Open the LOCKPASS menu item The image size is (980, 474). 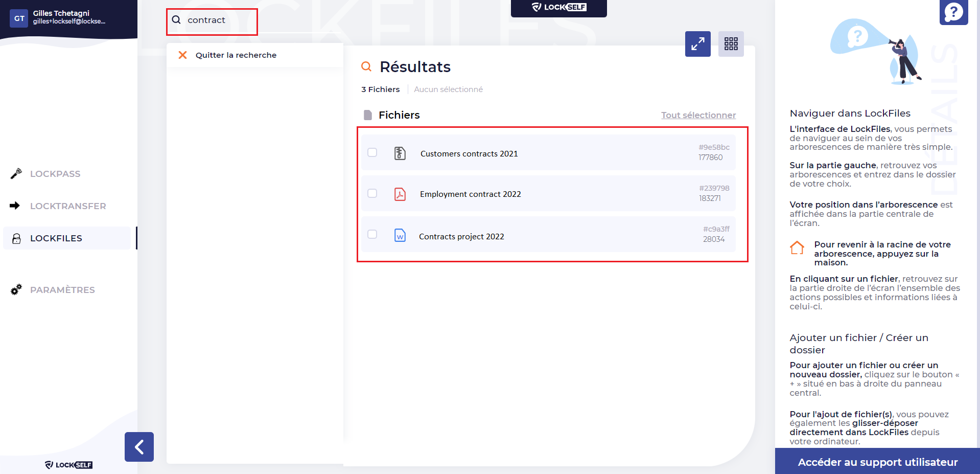tap(55, 174)
